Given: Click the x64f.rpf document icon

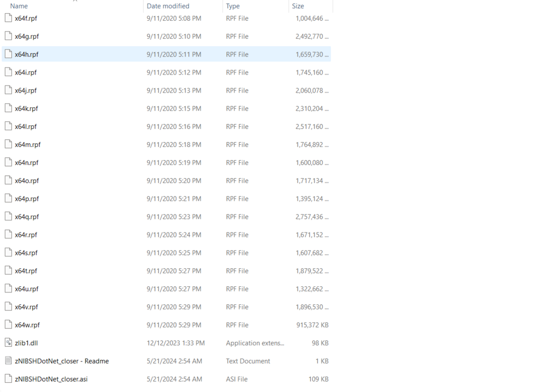Looking at the screenshot, I should [x=8, y=18].
